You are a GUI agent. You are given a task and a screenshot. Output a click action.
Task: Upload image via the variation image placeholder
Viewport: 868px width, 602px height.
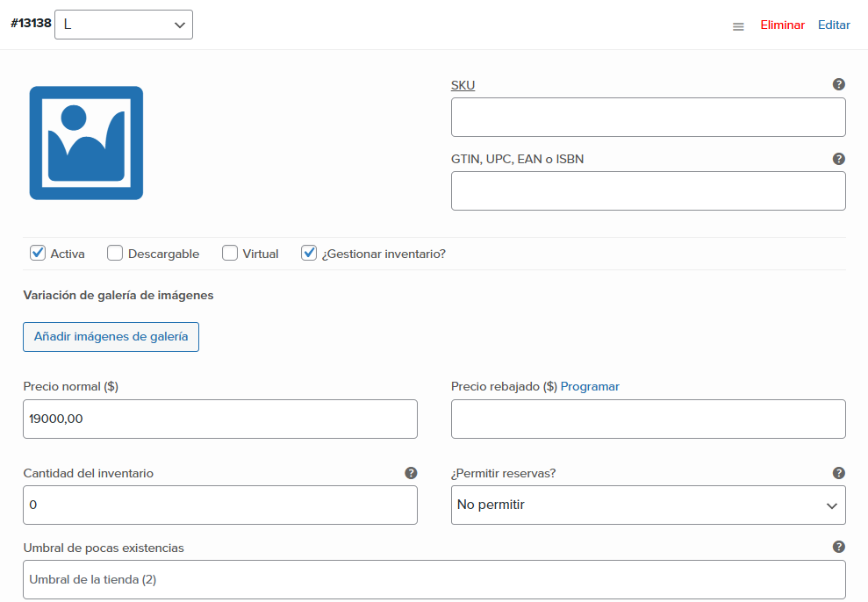86,143
